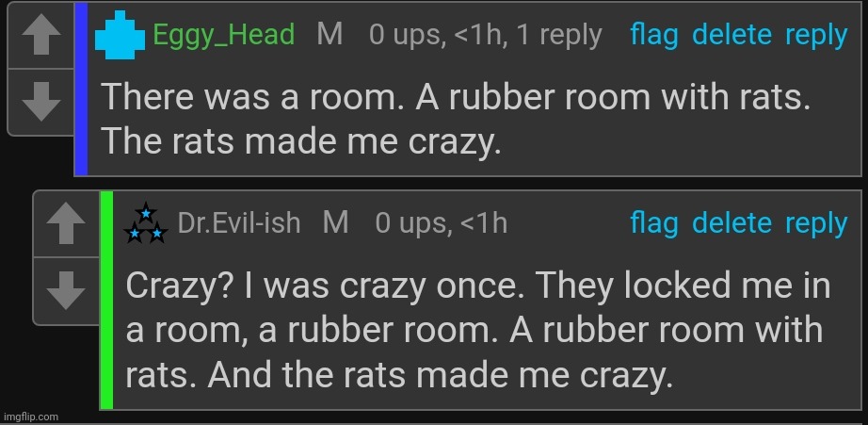
Task: Delete the Dr.Evil-ish reply
Action: [731, 223]
